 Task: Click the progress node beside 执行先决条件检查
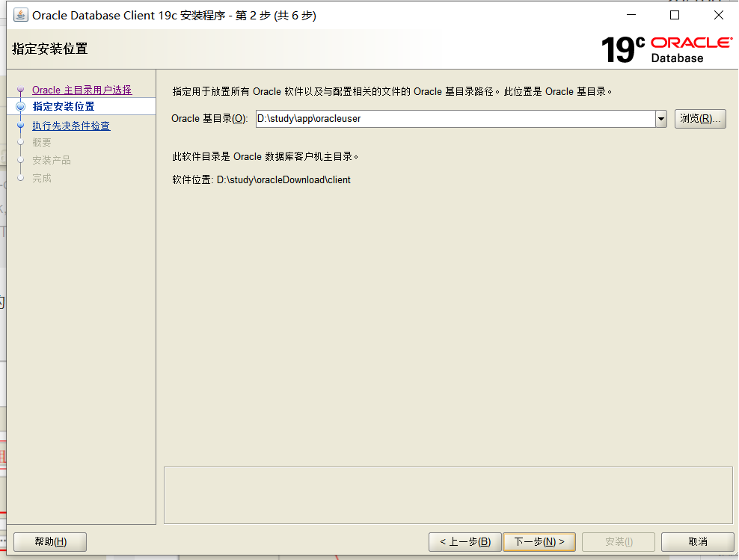click(x=20, y=124)
